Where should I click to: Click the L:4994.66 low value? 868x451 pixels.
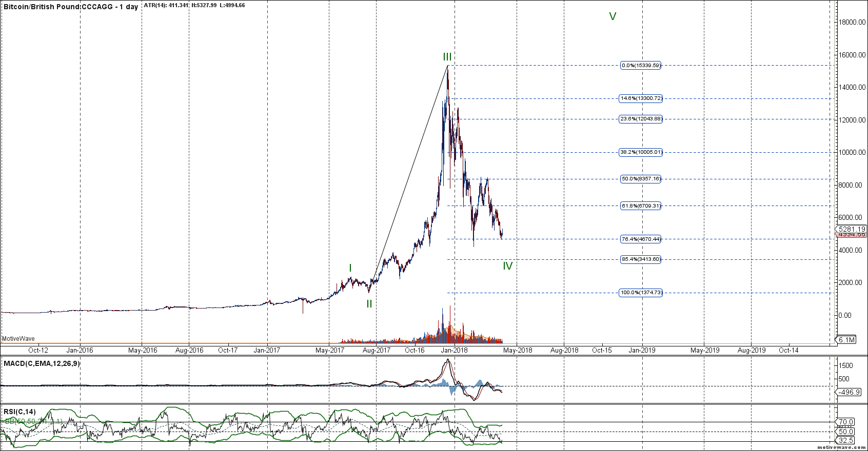coord(232,6)
